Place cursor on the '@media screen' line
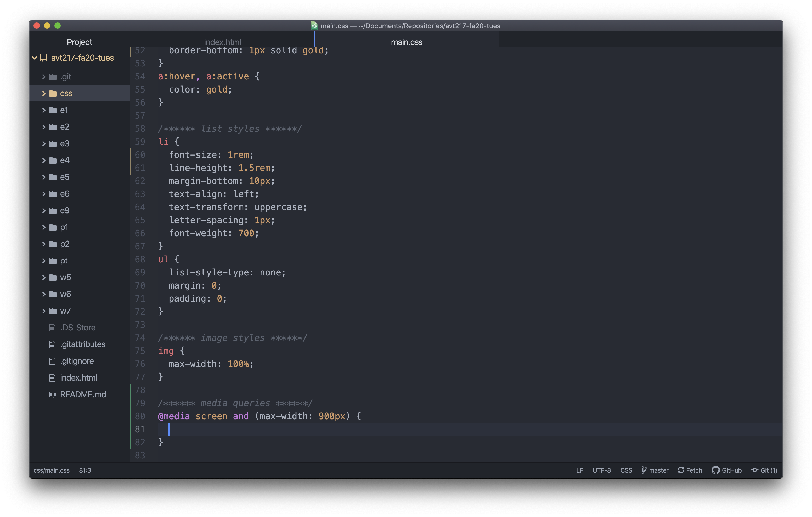The image size is (812, 517). pyautogui.click(x=259, y=416)
